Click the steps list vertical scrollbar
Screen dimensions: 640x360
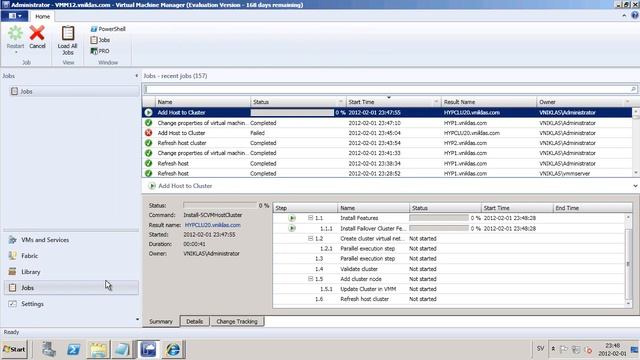click(x=629, y=260)
